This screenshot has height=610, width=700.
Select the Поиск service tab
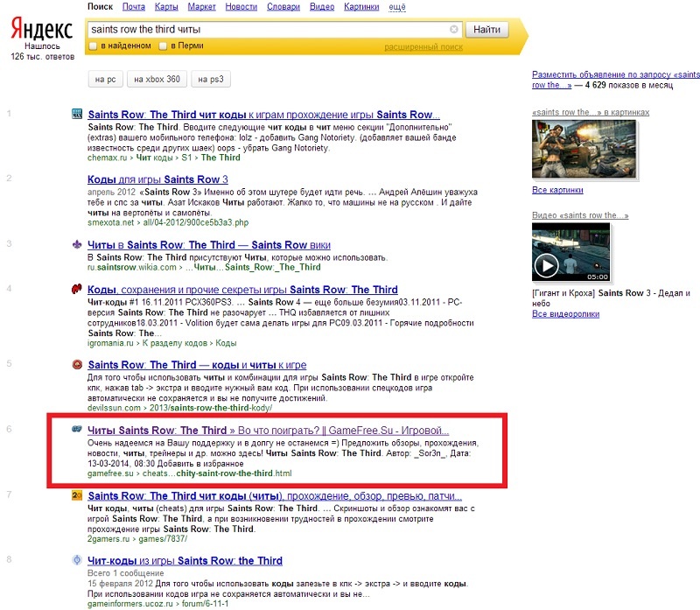(100, 7)
